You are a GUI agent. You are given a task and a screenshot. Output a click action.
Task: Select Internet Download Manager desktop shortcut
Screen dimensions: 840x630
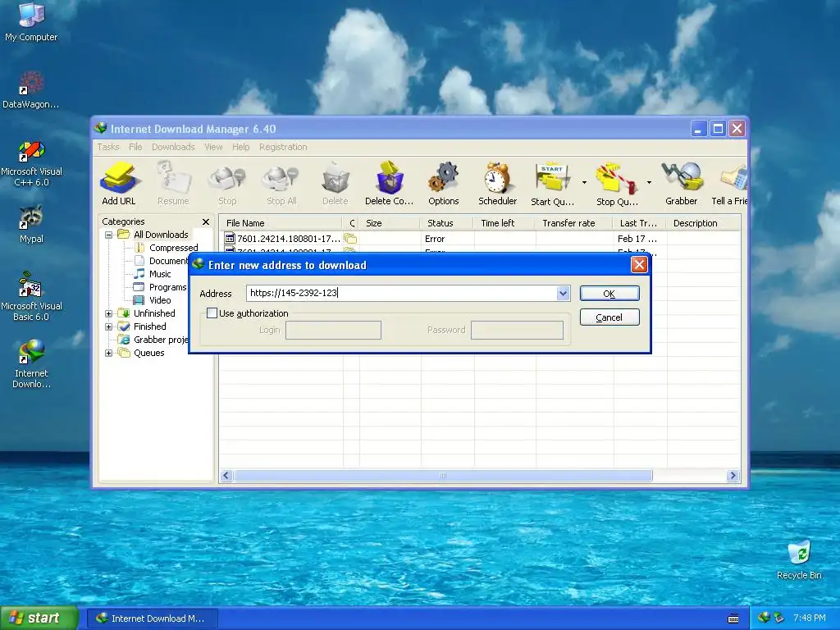coord(31,352)
